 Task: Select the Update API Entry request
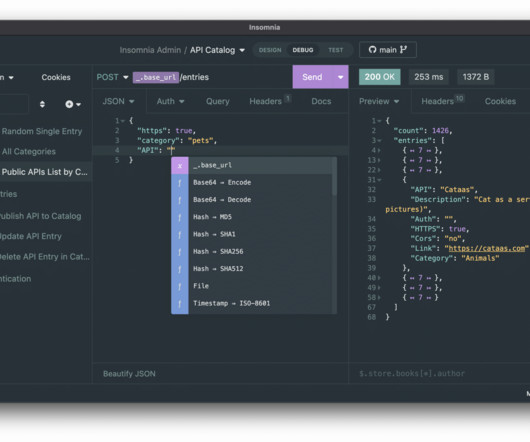pyautogui.click(x=30, y=237)
